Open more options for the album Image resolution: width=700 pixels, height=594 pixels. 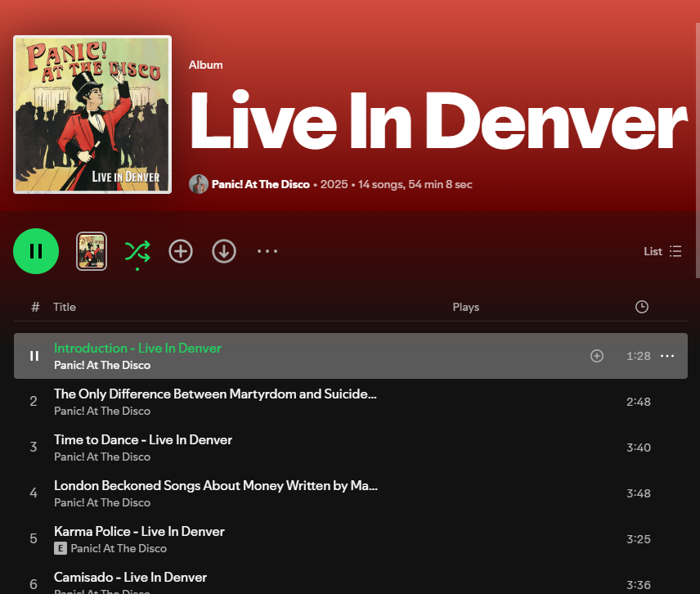(x=267, y=251)
